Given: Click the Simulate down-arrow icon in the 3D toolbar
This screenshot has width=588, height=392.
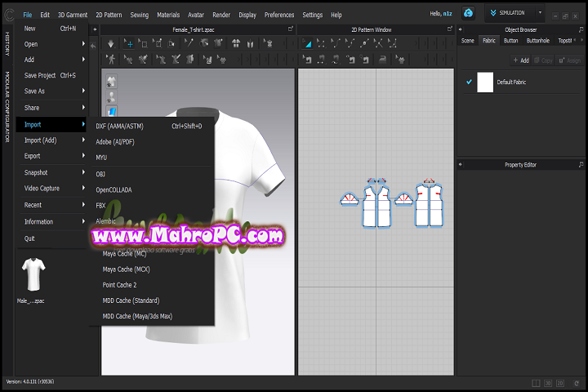Looking at the screenshot, I should click(110, 44).
